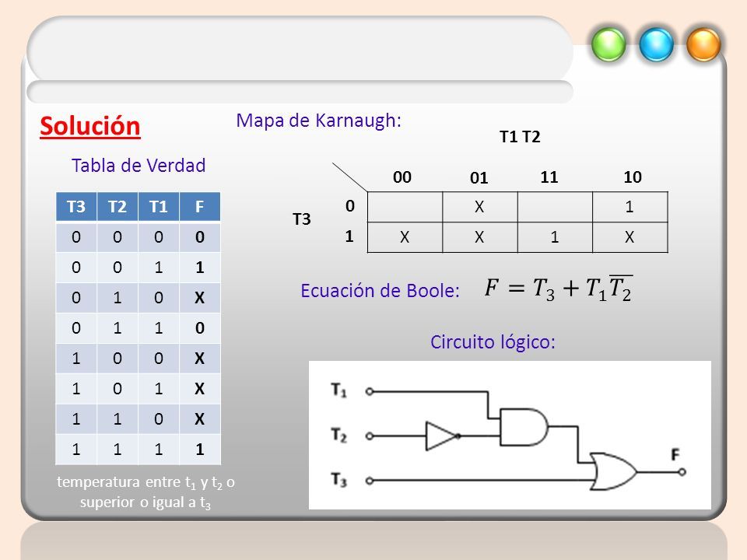
Task: Click F value X in row 110
Action: click(x=200, y=419)
